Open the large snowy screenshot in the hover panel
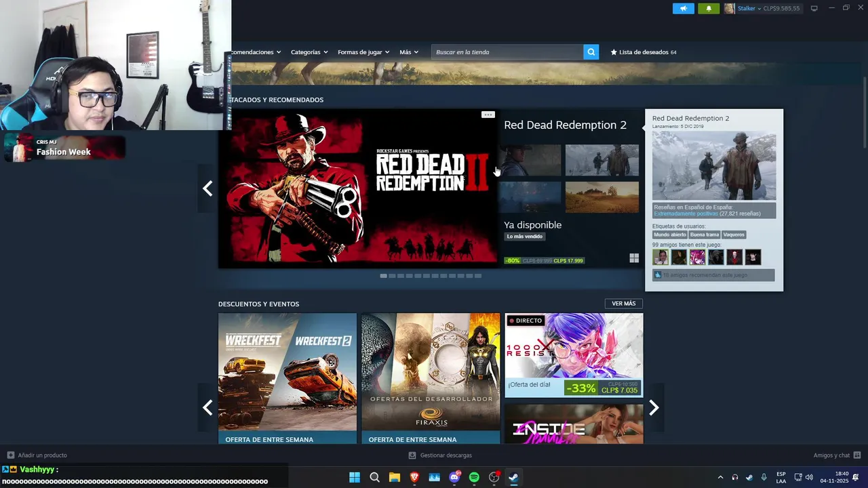The width and height of the screenshot is (868, 488). pyautogui.click(x=714, y=166)
